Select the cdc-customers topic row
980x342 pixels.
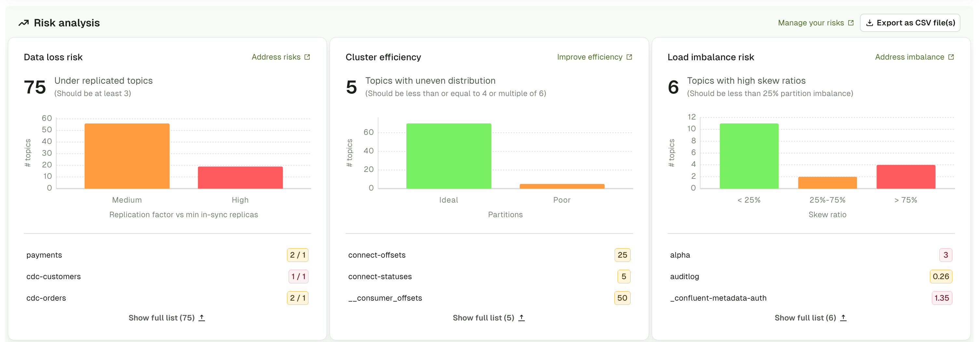click(53, 277)
